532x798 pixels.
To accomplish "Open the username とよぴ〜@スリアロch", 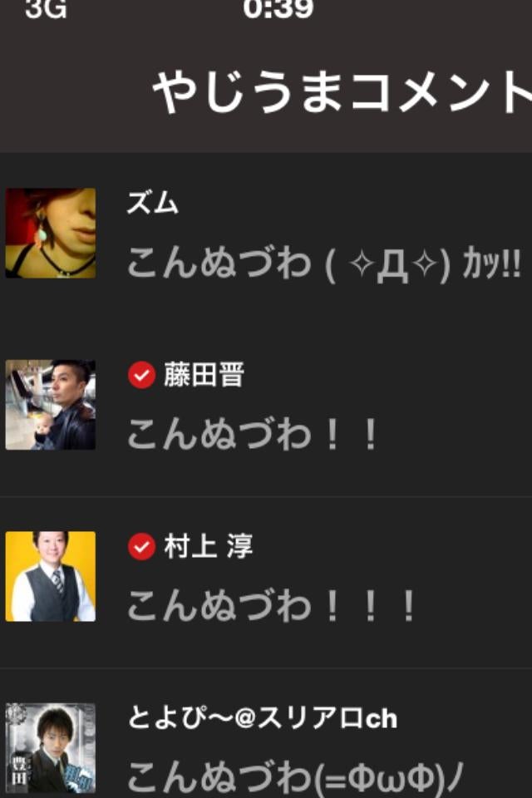I will click(262, 717).
